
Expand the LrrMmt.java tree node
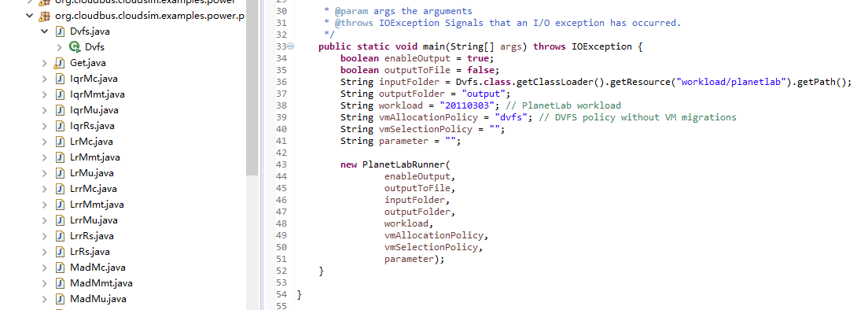[45, 205]
